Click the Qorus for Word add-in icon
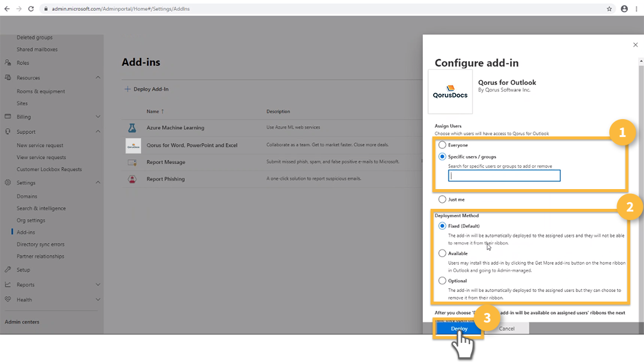The image size is (644, 362). click(x=133, y=145)
